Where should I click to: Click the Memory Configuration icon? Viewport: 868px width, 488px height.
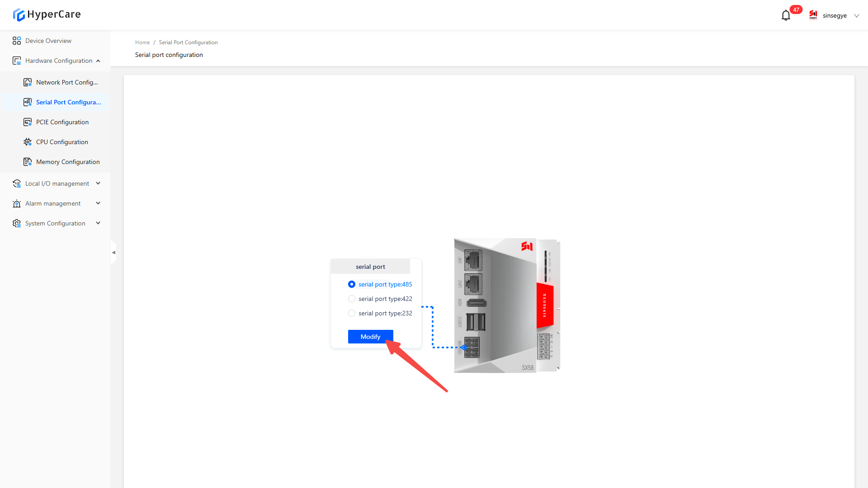(28, 162)
